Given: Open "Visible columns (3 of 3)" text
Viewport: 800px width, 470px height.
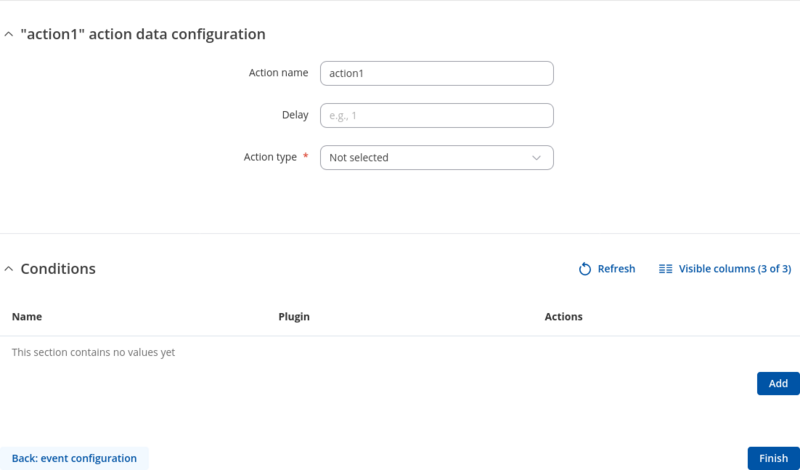Looking at the screenshot, I should click(x=735, y=269).
